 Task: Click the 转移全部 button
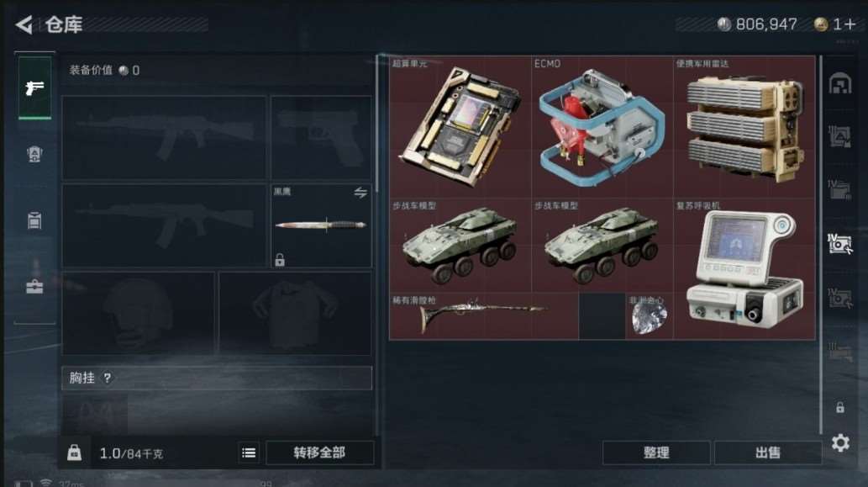[320, 453]
